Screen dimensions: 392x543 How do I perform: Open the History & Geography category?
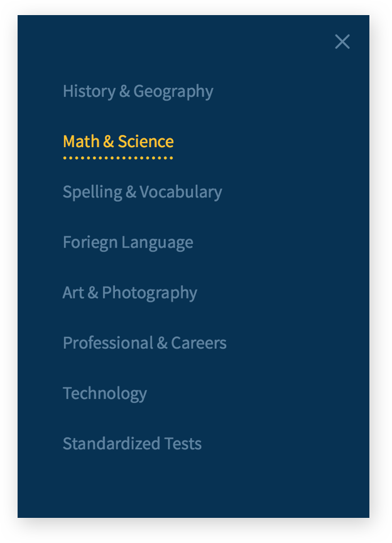(x=138, y=91)
